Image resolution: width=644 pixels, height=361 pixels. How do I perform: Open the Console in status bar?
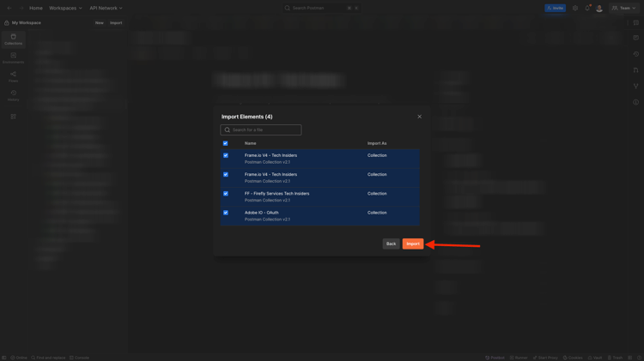coord(79,358)
